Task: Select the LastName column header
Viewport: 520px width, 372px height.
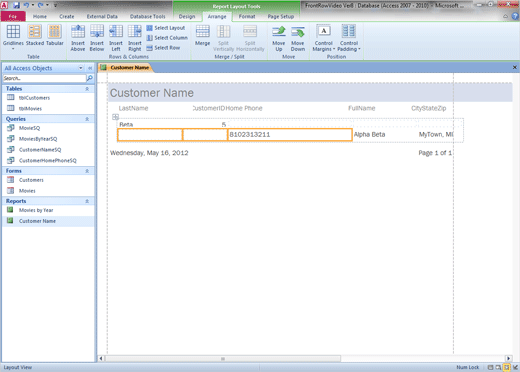Action: coord(133,108)
